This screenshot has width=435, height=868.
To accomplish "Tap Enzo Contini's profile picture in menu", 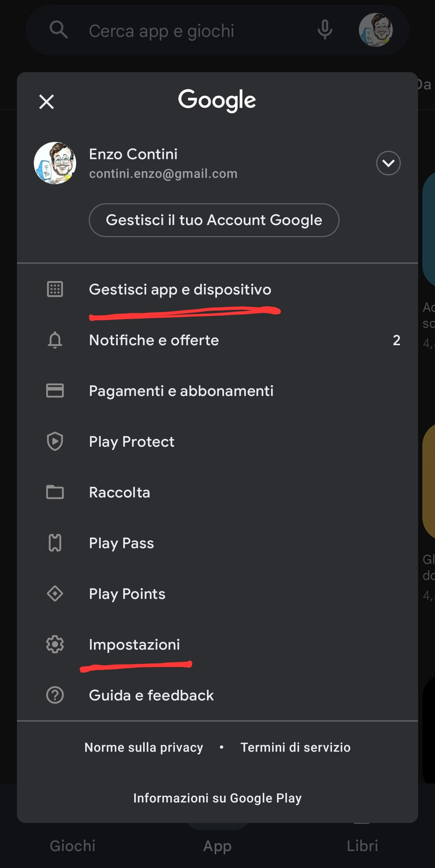I will click(55, 163).
